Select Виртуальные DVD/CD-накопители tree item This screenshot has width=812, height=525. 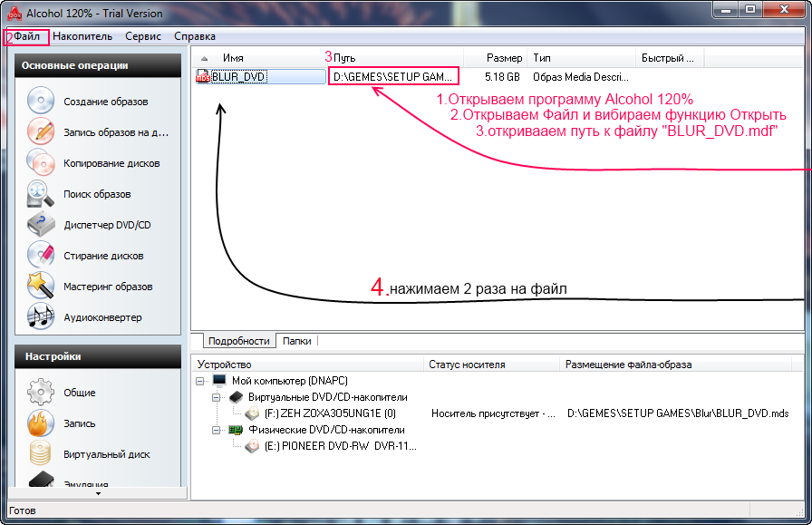point(327,397)
